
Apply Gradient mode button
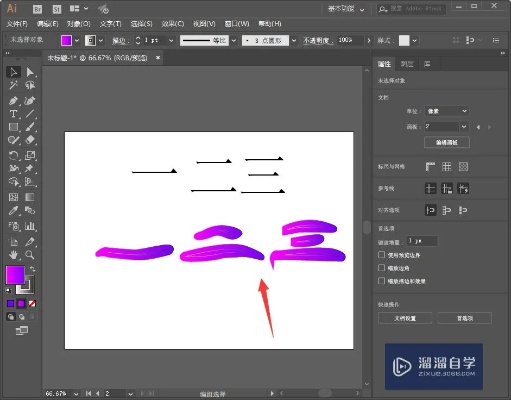(x=21, y=304)
